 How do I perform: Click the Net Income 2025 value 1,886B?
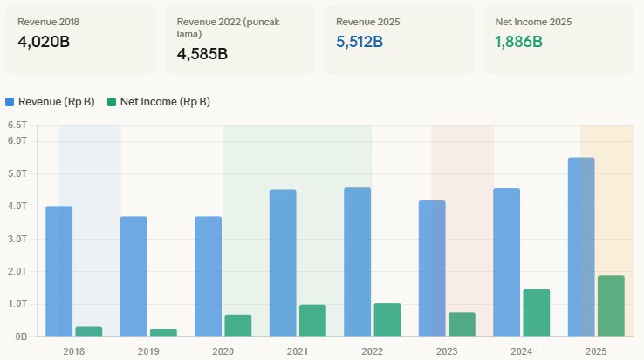click(x=518, y=41)
